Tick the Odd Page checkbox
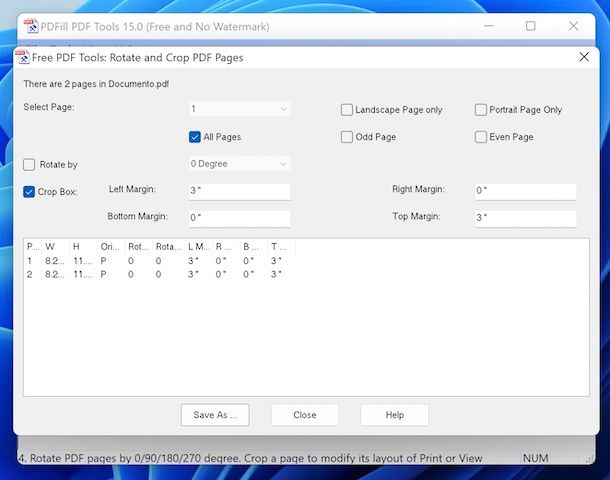Image resolution: width=610 pixels, height=480 pixels. [x=347, y=137]
